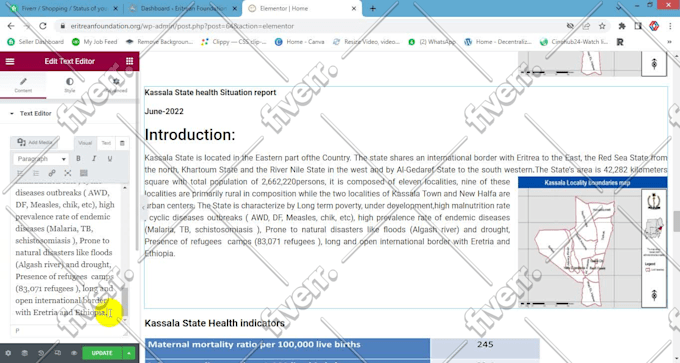Screen dimensions: 680x363
Task: Open the Elementor hamburger menu
Action: pyautogui.click(x=10, y=61)
